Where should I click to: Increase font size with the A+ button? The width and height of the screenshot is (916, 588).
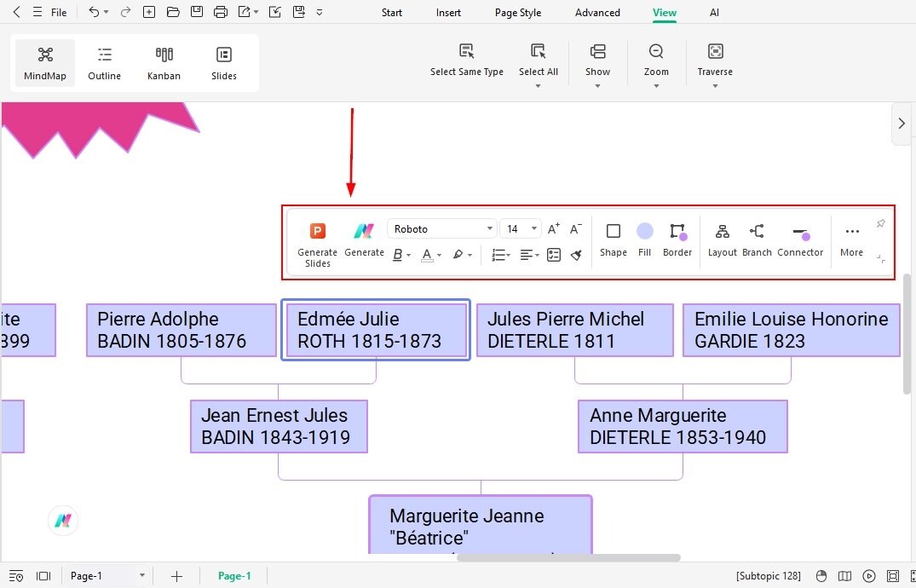click(553, 228)
